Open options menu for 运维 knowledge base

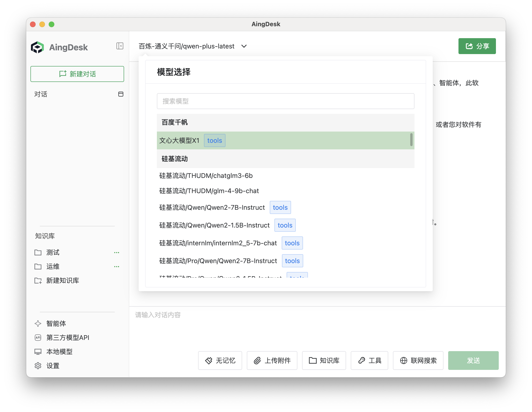[x=117, y=267]
